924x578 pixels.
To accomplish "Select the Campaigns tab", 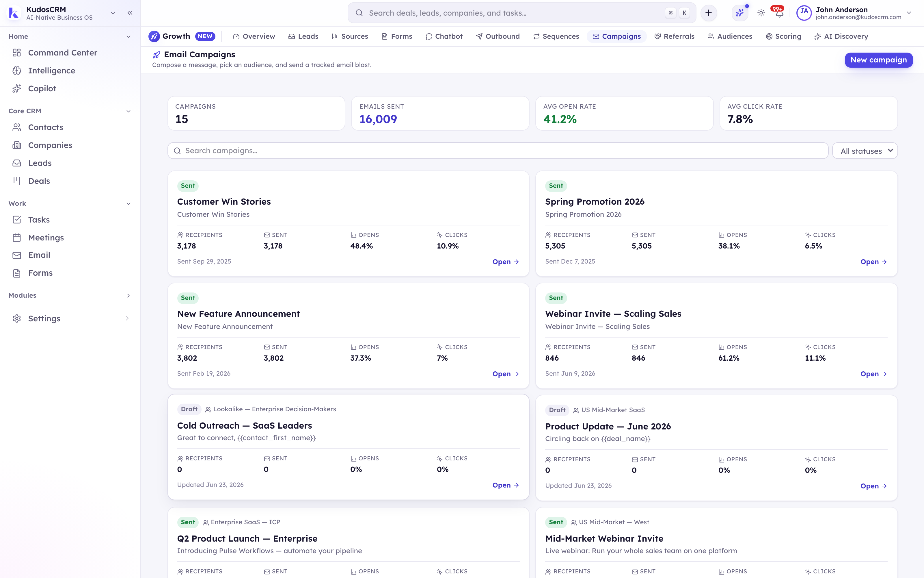I will click(616, 36).
